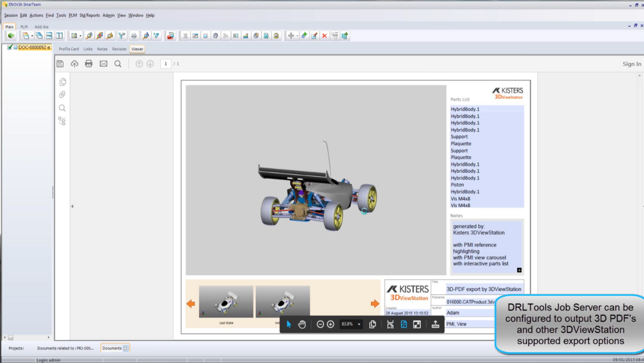This screenshot has width=644, height=363.
Task: Click the red delete X toolbar icon
Action: pos(325,36)
